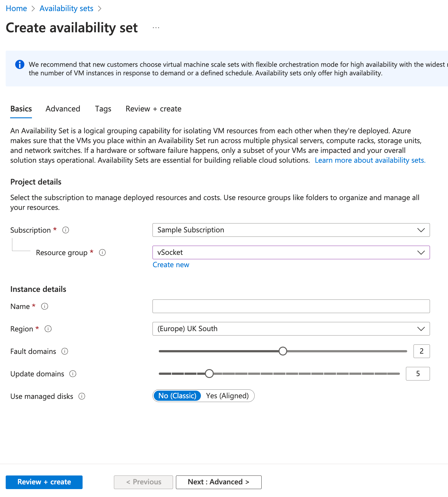Screen dimensions: 448x497
Task: Expand the Subscription dropdown
Action: click(291, 230)
